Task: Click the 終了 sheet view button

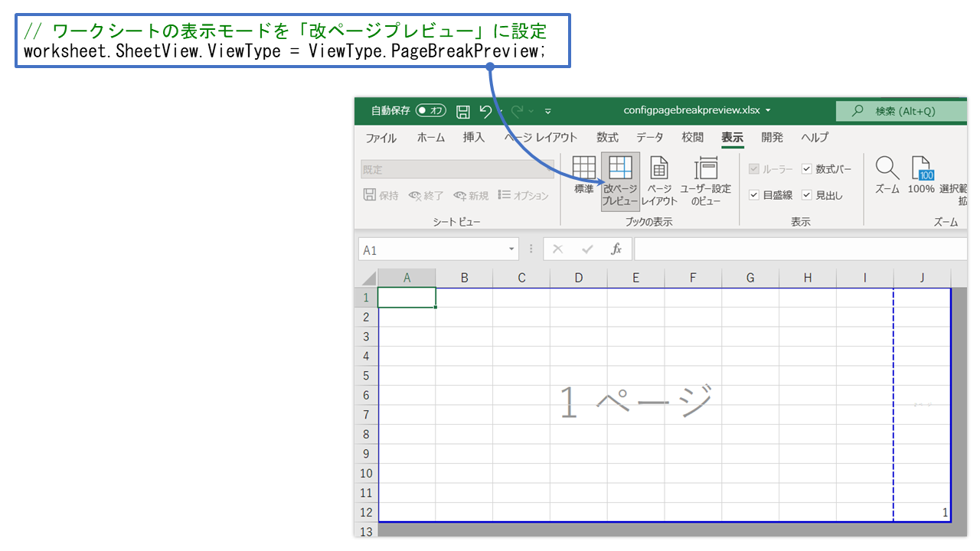Action: (426, 196)
